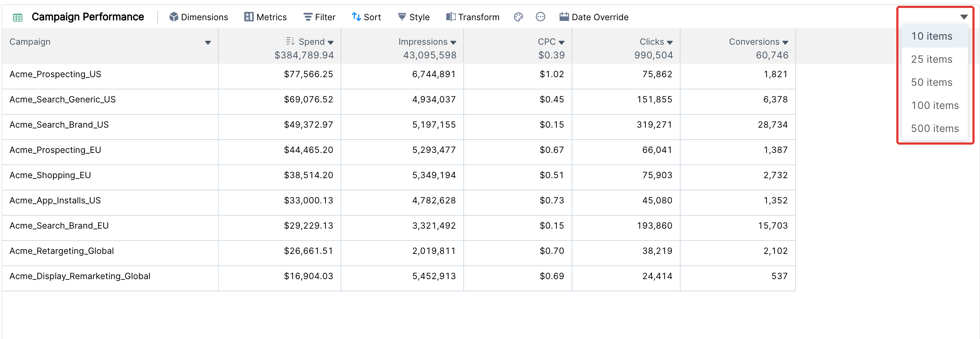Click the impressions value 6,744,891
The height and width of the screenshot is (339, 980).
coord(434,75)
